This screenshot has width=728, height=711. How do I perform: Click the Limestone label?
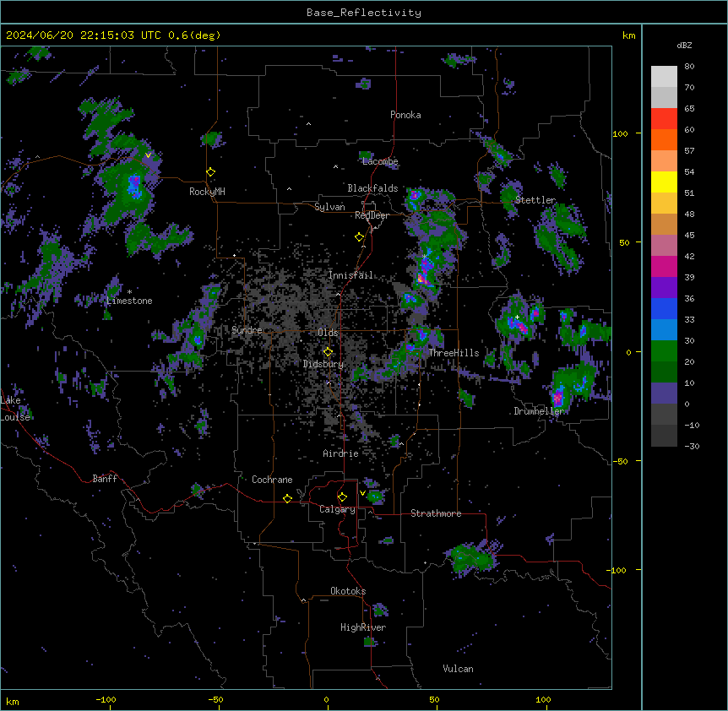[129, 301]
